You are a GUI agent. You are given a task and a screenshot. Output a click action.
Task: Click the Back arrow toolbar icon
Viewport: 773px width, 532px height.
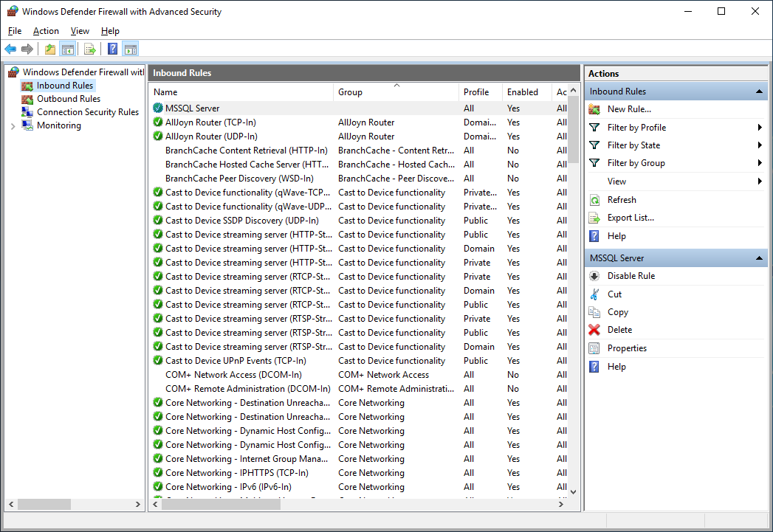point(10,49)
